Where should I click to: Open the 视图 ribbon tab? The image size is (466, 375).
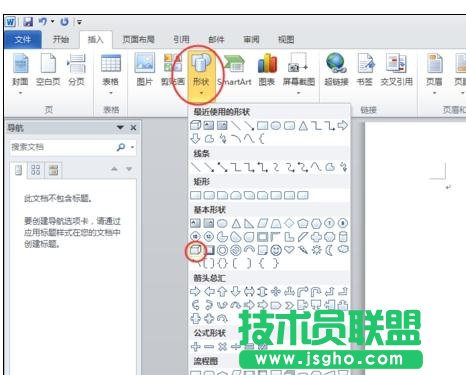pos(286,39)
